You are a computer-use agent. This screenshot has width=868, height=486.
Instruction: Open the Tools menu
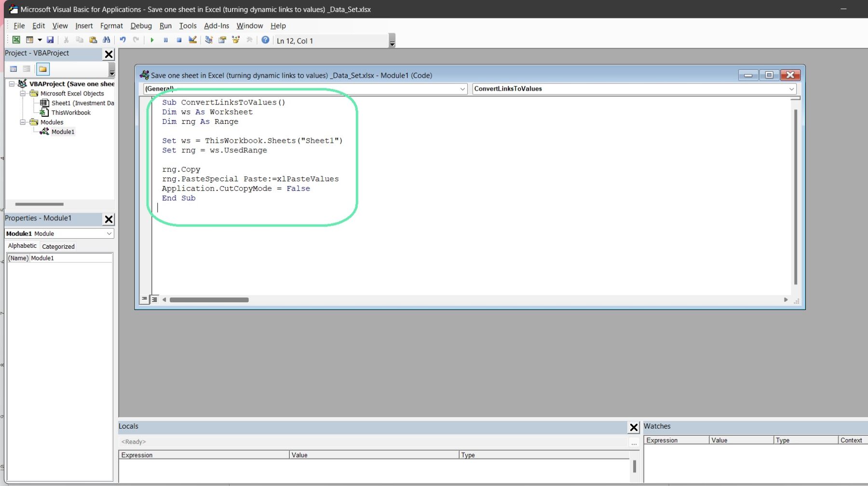pos(188,26)
